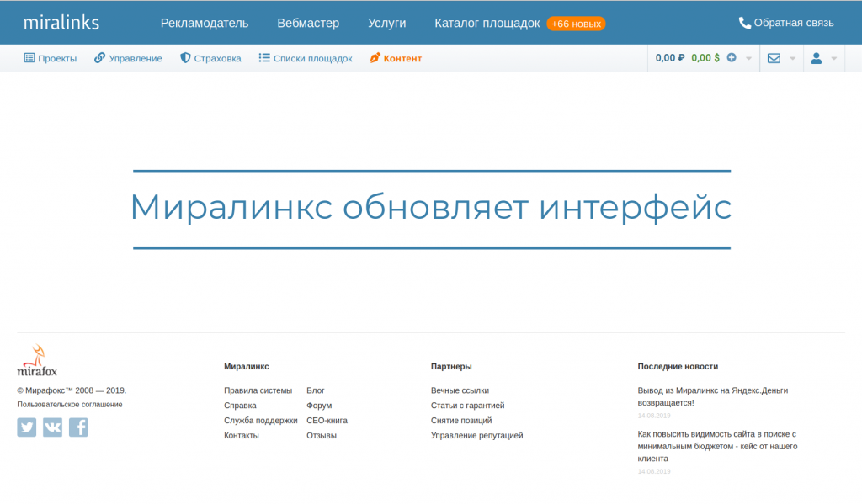862x504 pixels.
Task: Open the Форум footer link
Action: click(x=319, y=405)
